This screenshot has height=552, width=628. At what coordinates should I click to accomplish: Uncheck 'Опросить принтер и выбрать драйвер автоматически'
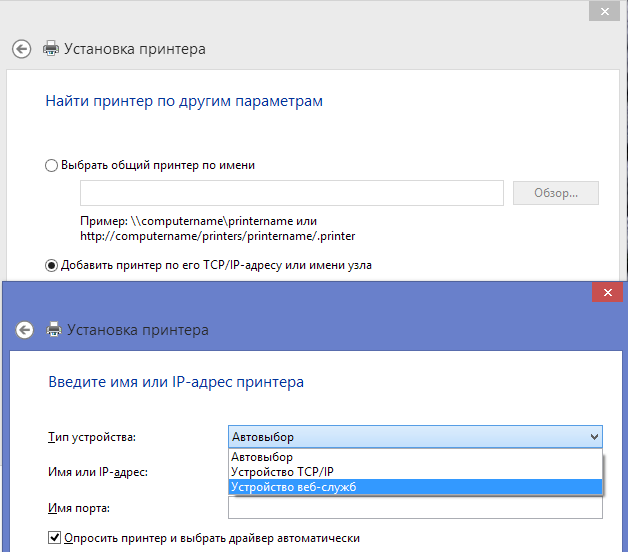(x=54, y=538)
